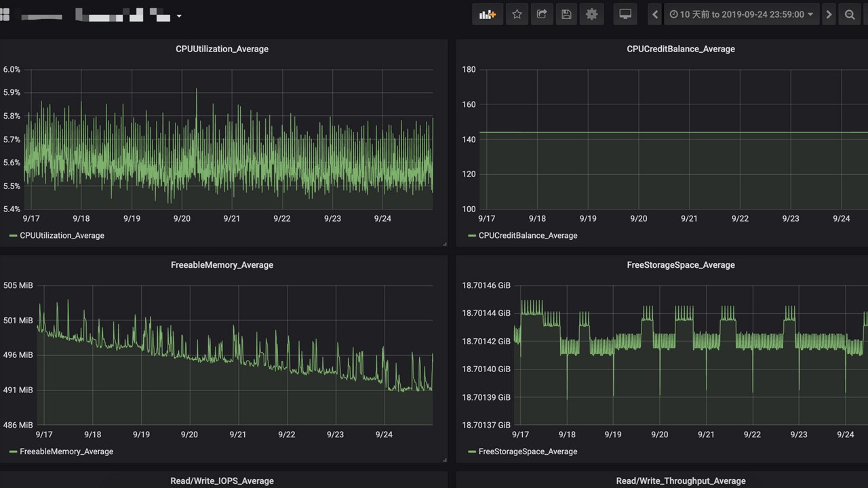The width and height of the screenshot is (868, 488).
Task: Open the Read/Write_Throughput_Average panel title menu
Action: (681, 481)
